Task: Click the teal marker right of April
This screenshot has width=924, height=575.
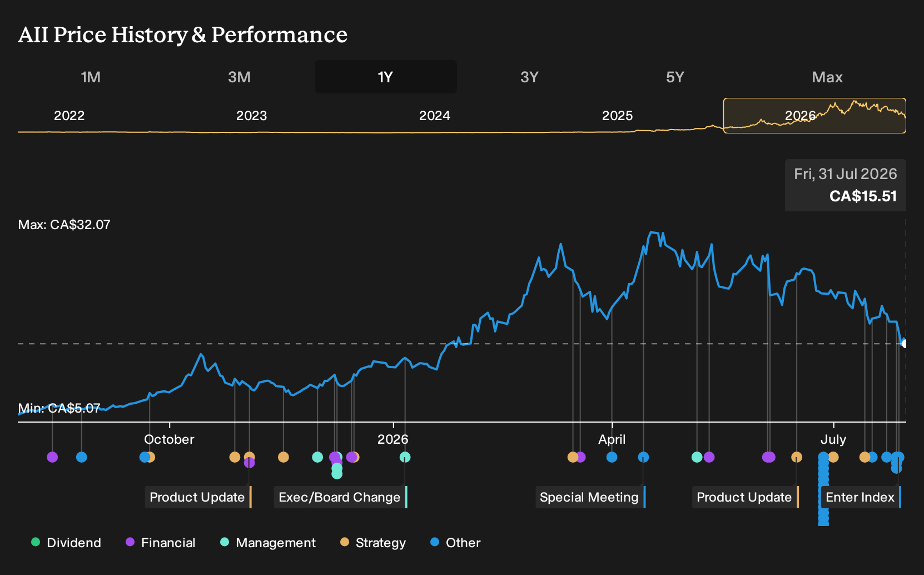Action: click(697, 457)
